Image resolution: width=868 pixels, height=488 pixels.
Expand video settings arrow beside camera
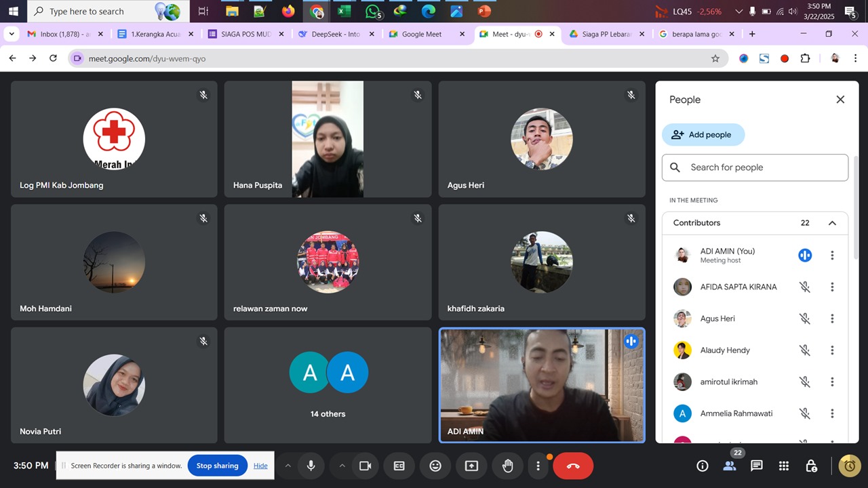[x=342, y=466]
